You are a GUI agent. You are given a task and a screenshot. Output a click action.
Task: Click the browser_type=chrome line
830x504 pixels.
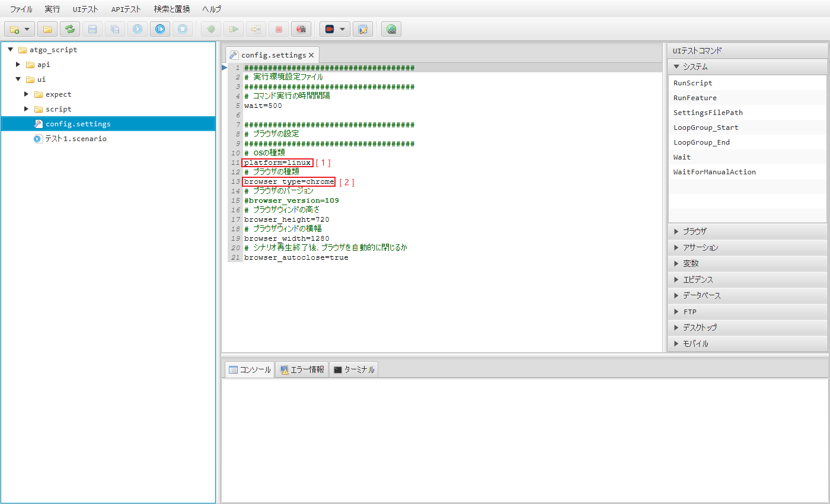[289, 181]
